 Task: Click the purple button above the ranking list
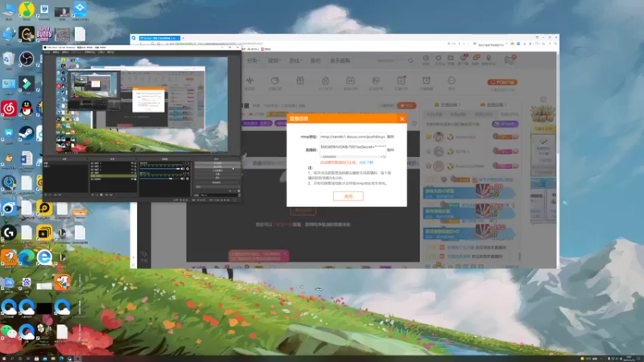(505, 124)
